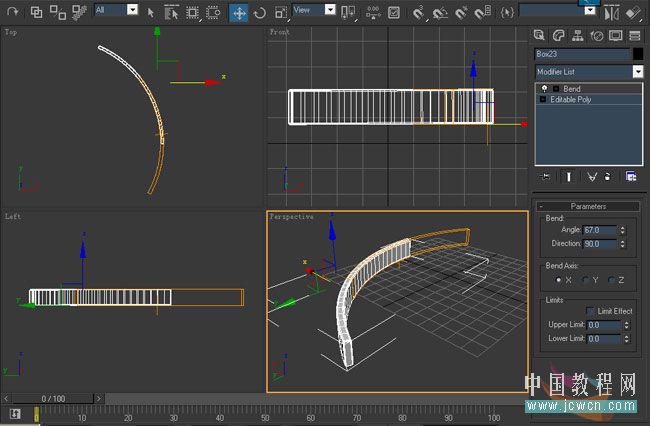Click the Align tool icon
This screenshot has width=650, height=426.
633,12
